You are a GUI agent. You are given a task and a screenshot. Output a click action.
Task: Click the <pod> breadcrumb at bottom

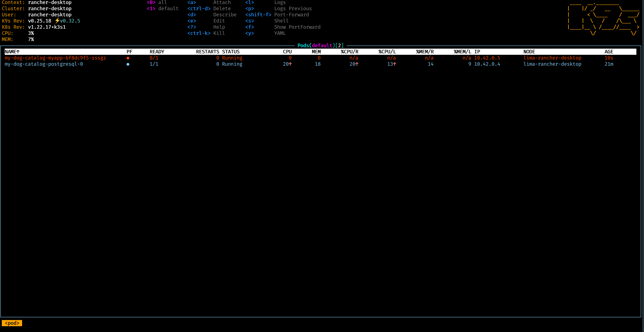[x=12, y=323]
